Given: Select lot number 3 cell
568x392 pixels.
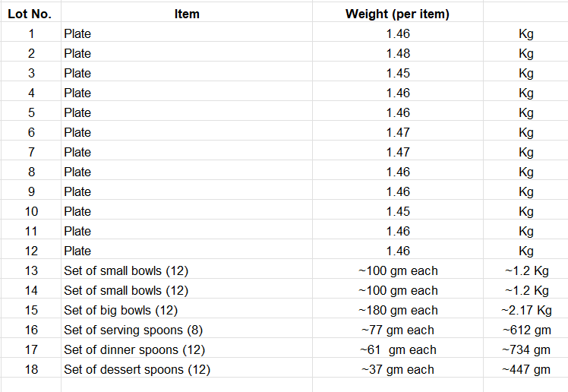Looking at the screenshot, I should click(x=31, y=73).
